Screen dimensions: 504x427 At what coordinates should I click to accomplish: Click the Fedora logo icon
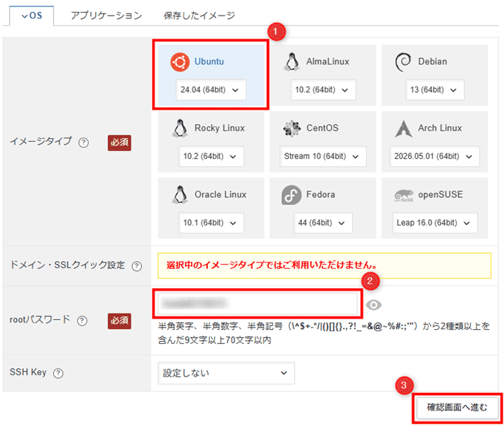[292, 195]
